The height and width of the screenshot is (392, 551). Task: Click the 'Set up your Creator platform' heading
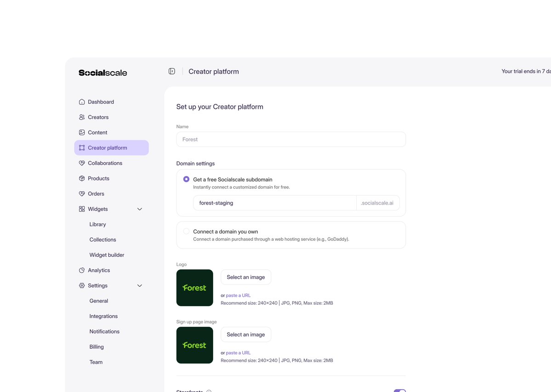point(220,107)
